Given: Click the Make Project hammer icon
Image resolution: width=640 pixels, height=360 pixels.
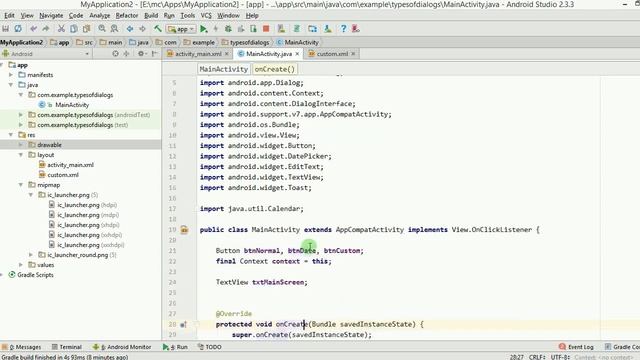Looking at the screenshot, I should 158,29.
